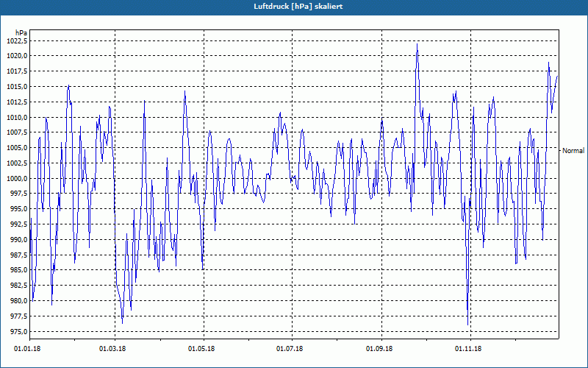Click the '977,5' y-axis value

pos(18,316)
